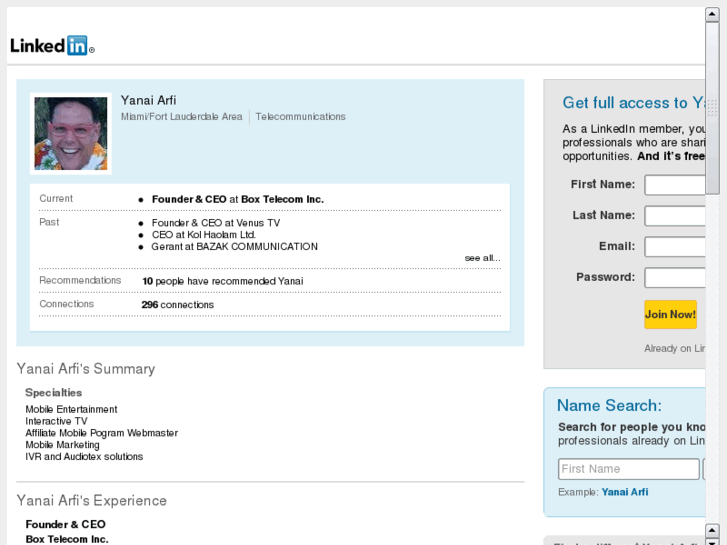Image resolution: width=727 pixels, height=545 pixels.
Task: Click the 'see all...' link under Past
Action: coord(483,258)
